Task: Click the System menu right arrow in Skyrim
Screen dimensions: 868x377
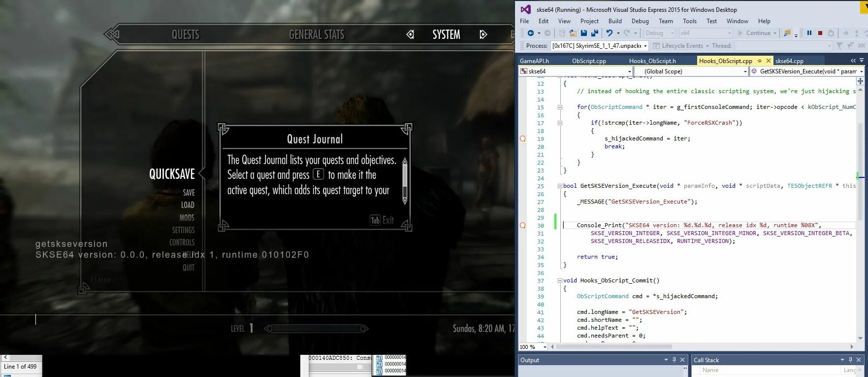Action: point(483,34)
